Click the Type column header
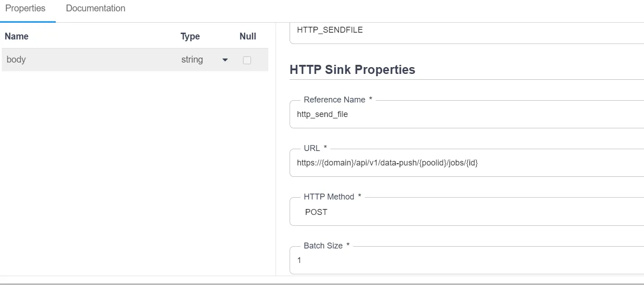 tap(190, 37)
